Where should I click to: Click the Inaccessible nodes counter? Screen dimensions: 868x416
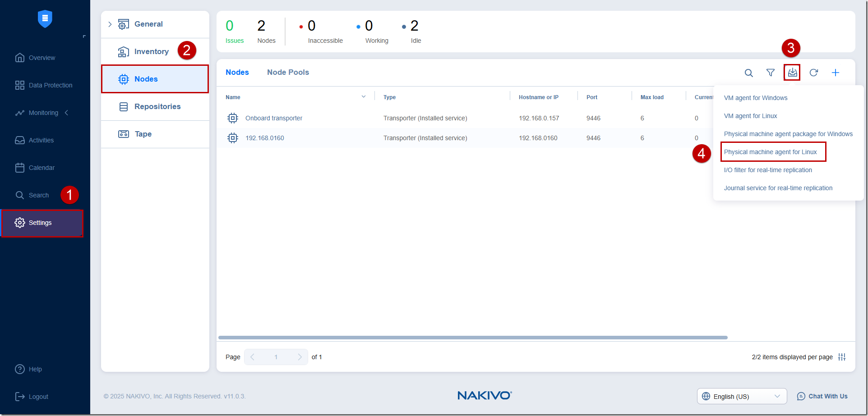pyautogui.click(x=321, y=31)
